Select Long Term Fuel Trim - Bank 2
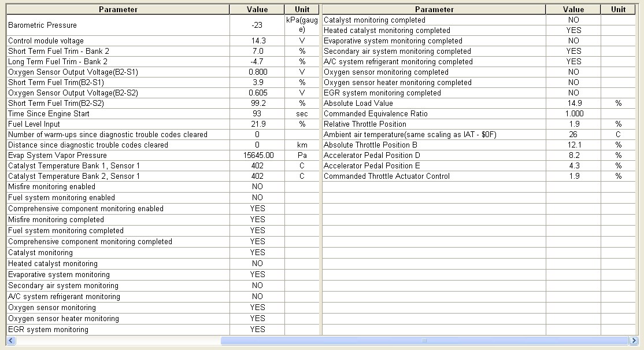 162,62
